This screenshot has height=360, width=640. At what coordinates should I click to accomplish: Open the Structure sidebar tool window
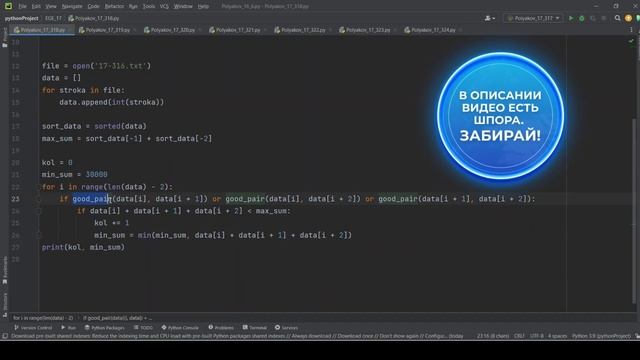click(5, 304)
